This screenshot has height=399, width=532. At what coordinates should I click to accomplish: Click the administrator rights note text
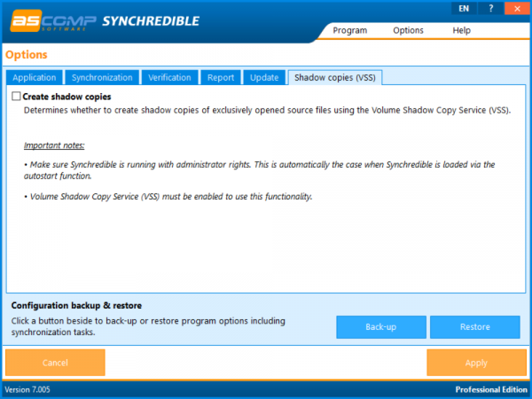click(260, 170)
